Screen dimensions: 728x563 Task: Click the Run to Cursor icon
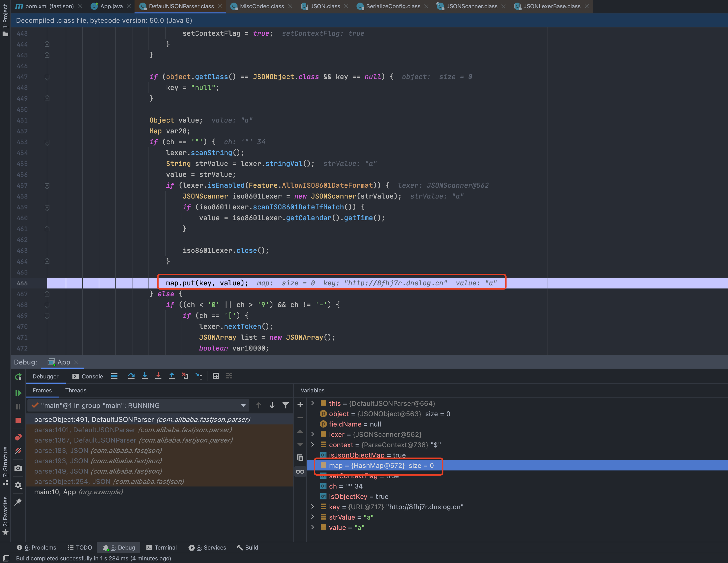[199, 376]
